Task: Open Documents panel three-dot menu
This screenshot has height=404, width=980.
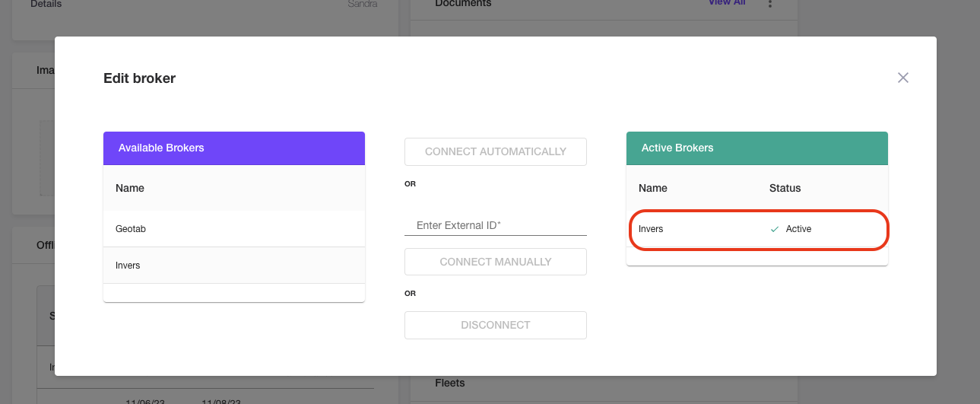Action: (770, 4)
